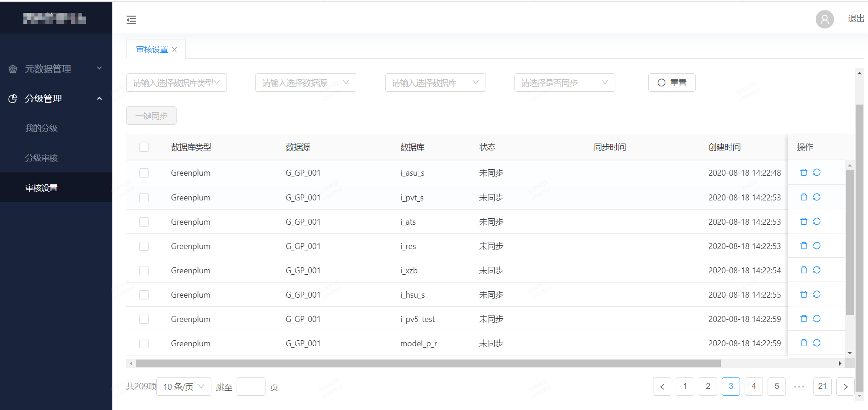Go to page 2

(x=708, y=387)
